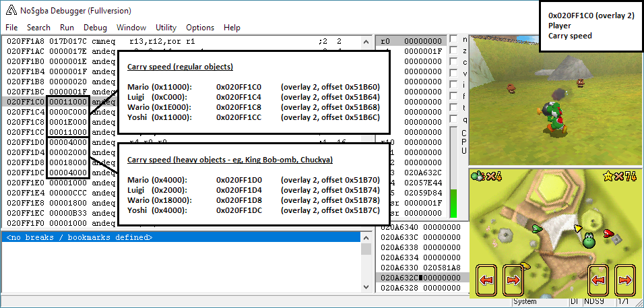Check the q flag checkbox

point(453,120)
